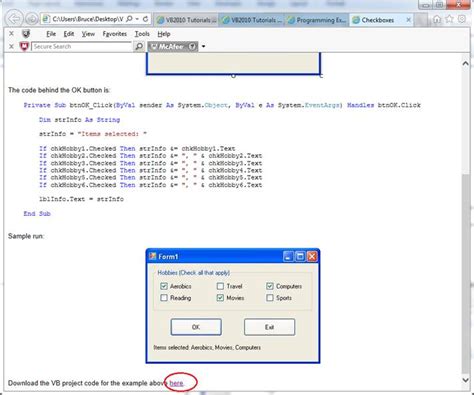The height and width of the screenshot is (395, 474).
Task: Select the Checkboxes tab
Action: 378,20
